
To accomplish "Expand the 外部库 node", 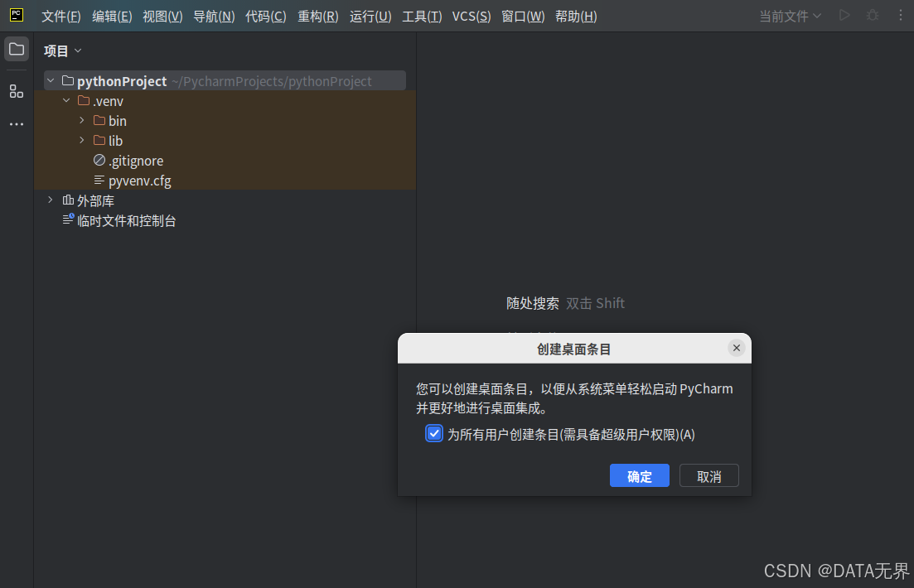I will coord(51,200).
